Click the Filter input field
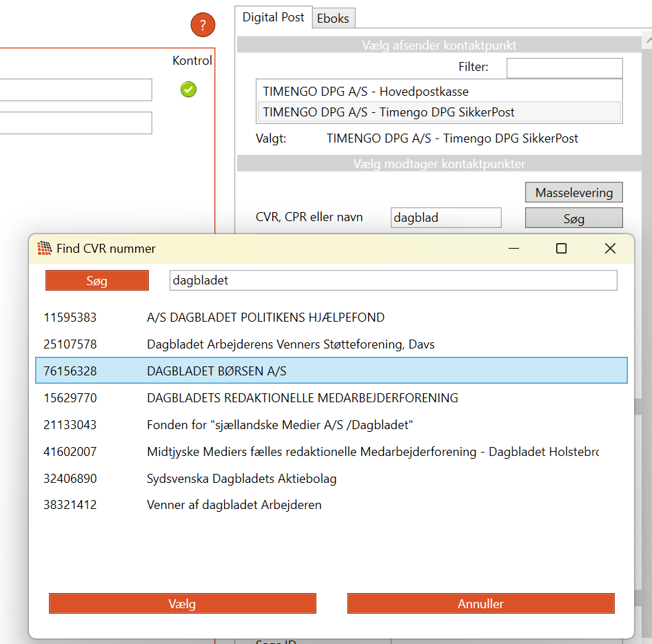 564,67
